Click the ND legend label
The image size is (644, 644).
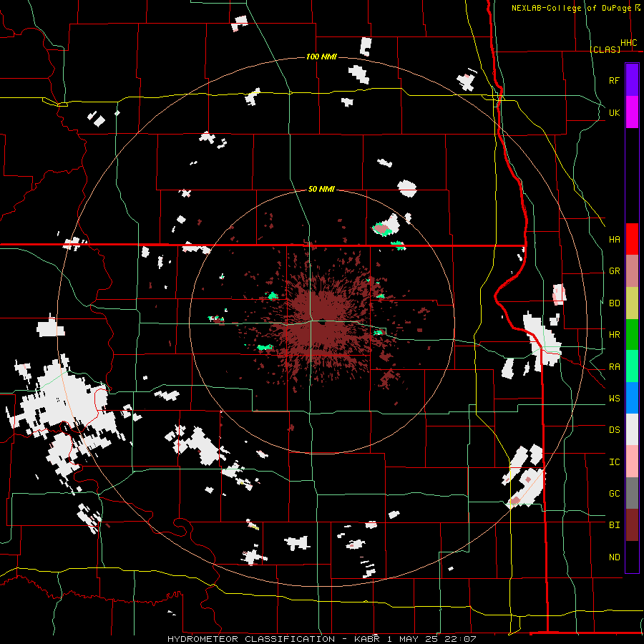(615, 557)
